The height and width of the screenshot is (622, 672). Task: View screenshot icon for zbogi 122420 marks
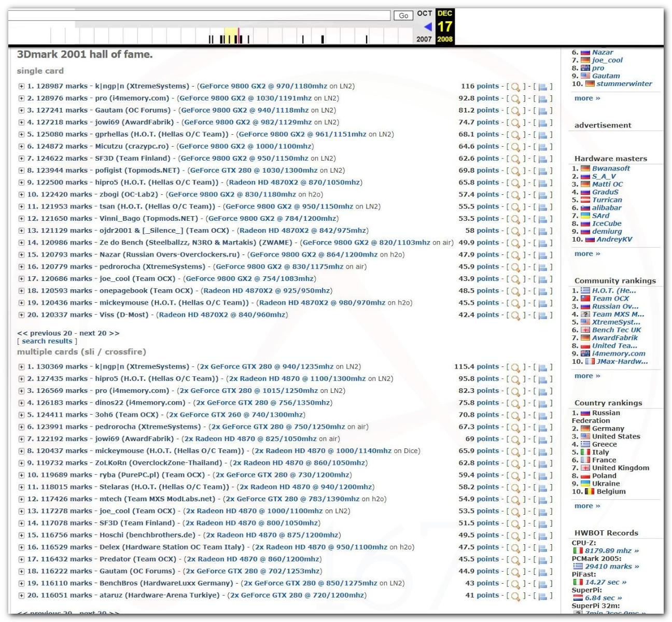[543, 195]
